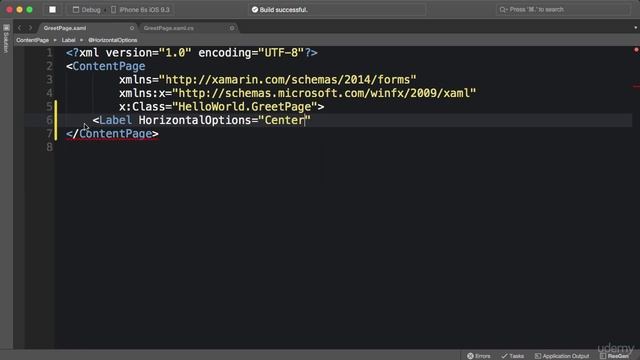The width and height of the screenshot is (640, 360).
Task: Click the magnifier icon in the search box
Action: (503, 9)
